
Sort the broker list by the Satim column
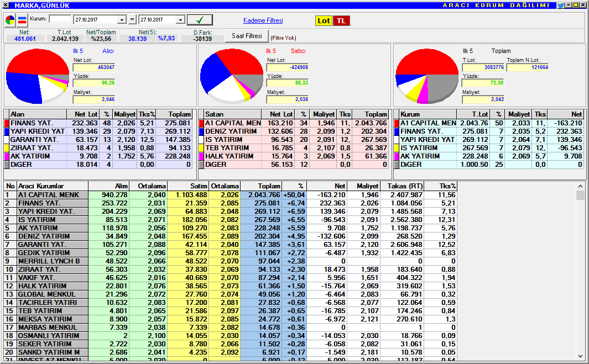click(188, 186)
